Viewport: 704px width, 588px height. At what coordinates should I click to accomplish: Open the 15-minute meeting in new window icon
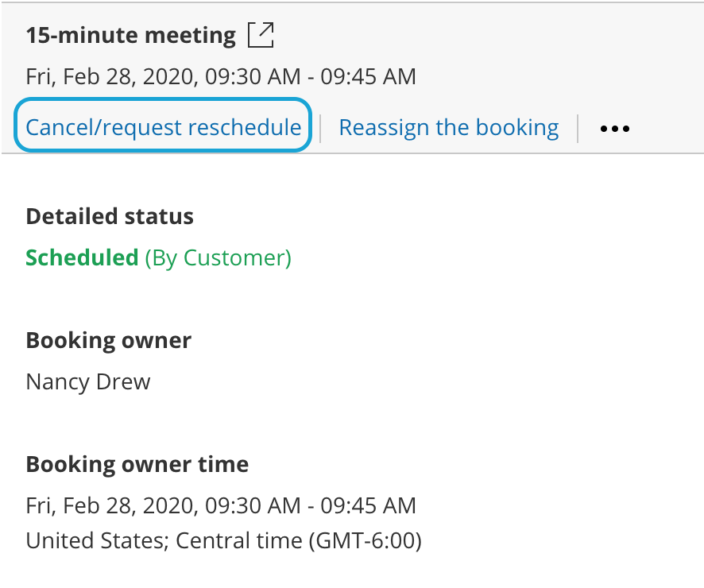(261, 35)
